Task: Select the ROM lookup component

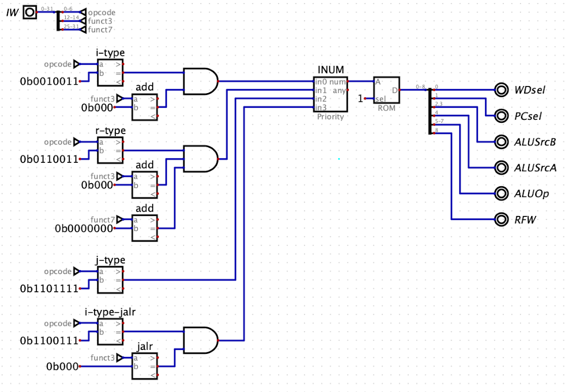Action: click(x=387, y=90)
